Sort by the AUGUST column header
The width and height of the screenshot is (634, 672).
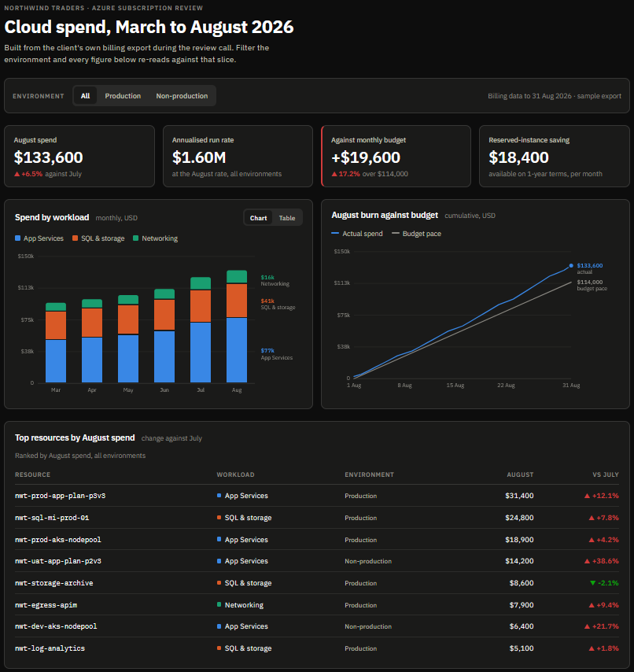tap(520, 474)
